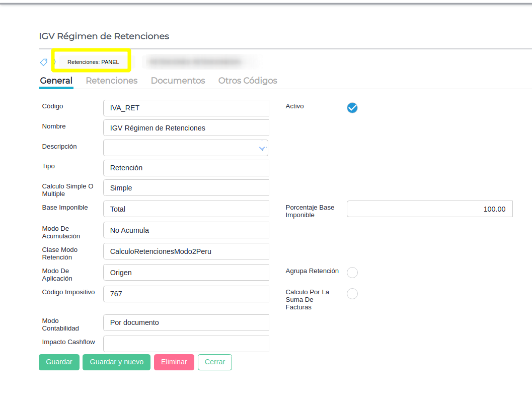532x394 pixels.
Task: Switch to the Retenciones tab
Action: 112,81
